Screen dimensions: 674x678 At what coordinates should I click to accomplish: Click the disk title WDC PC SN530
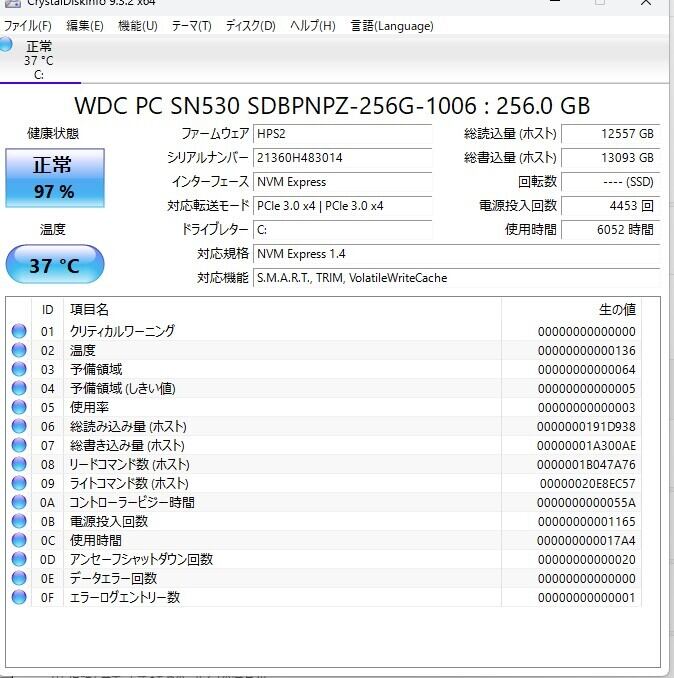[332, 106]
